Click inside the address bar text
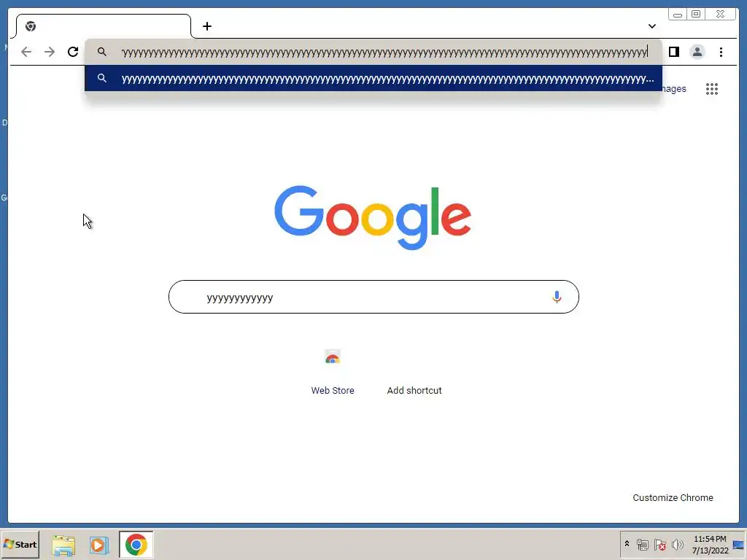The height and width of the screenshot is (560, 747). point(384,52)
